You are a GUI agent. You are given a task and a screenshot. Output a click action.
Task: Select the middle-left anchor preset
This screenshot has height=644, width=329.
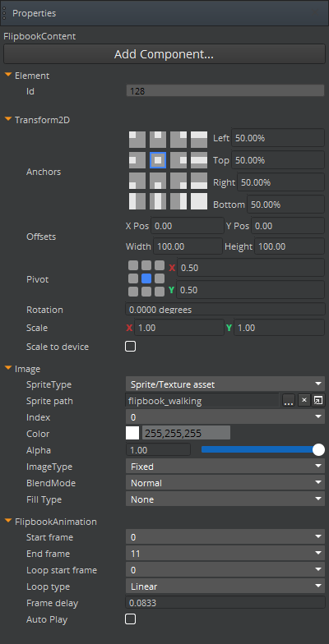137,160
